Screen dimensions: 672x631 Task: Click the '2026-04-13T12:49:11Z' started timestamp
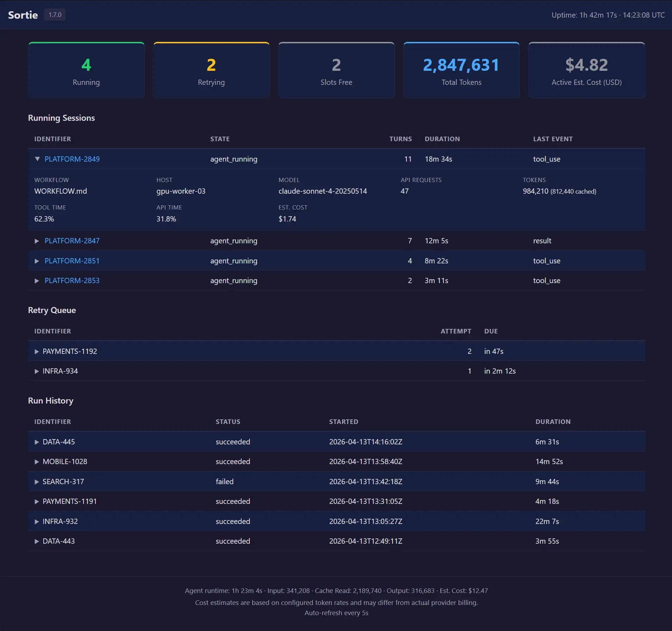(366, 541)
